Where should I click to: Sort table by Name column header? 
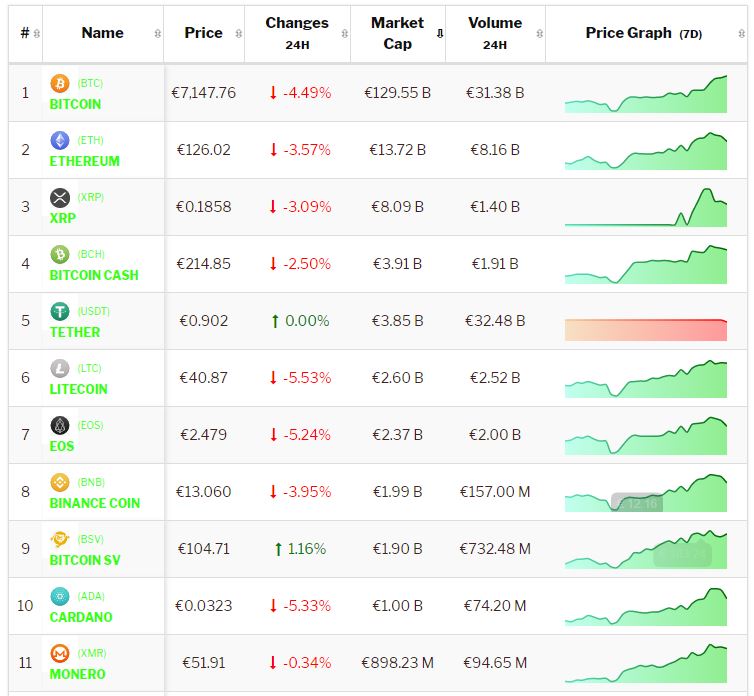click(102, 33)
